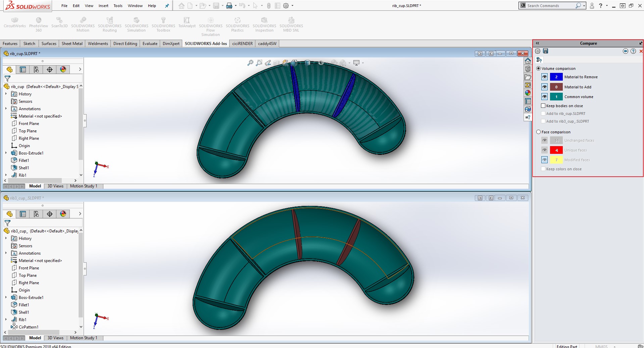Click Zoom to Area in view toolbar
Viewport: 644px width, 348px height.
tap(259, 63)
